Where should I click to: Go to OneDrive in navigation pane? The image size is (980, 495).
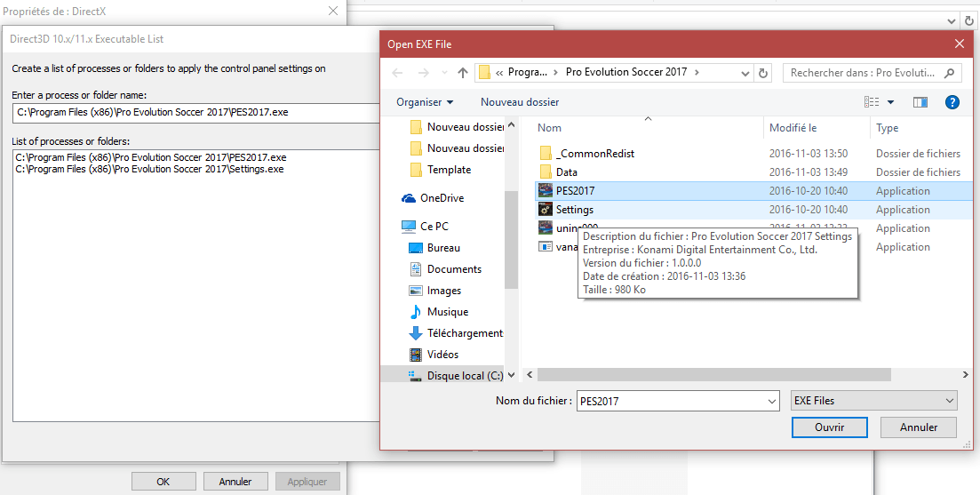(x=433, y=198)
